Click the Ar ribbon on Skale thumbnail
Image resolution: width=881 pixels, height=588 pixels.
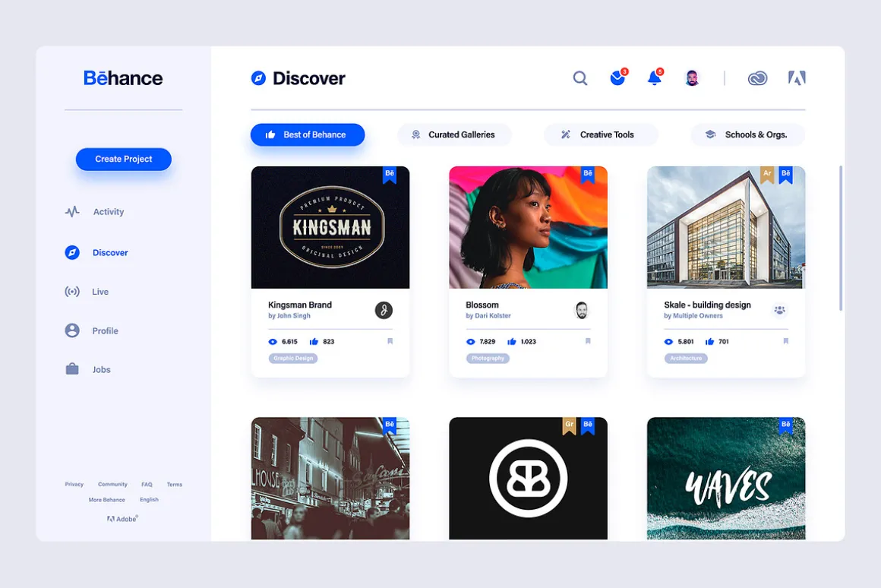[x=767, y=175]
